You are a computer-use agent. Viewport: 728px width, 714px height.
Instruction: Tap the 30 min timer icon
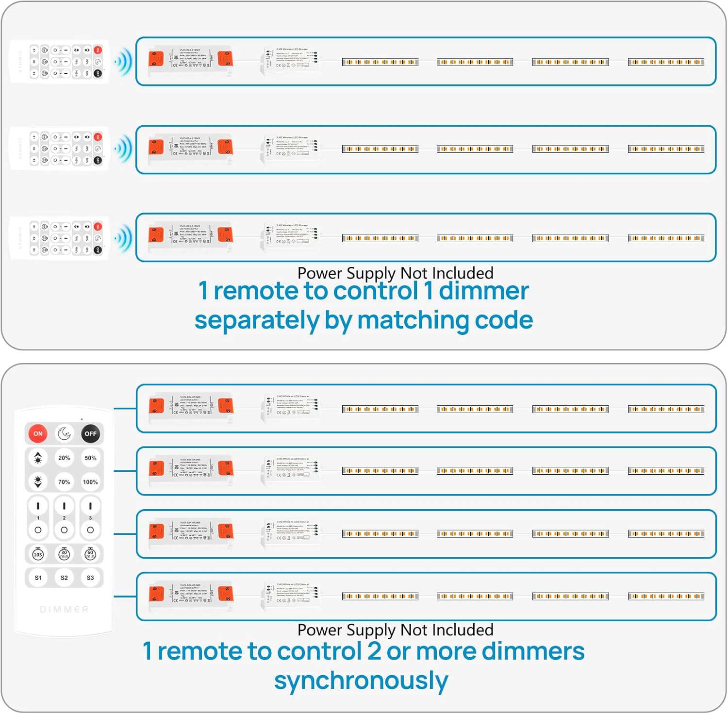[x=64, y=554]
